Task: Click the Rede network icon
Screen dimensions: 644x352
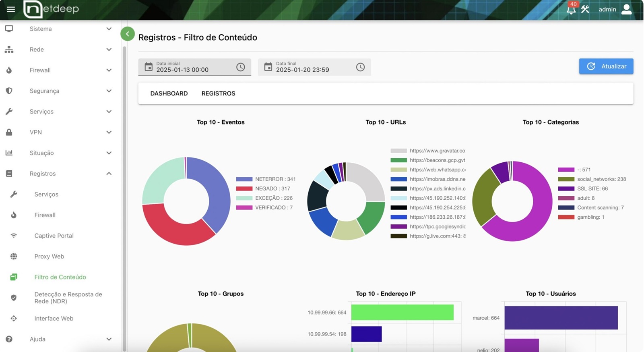Action: (9, 50)
